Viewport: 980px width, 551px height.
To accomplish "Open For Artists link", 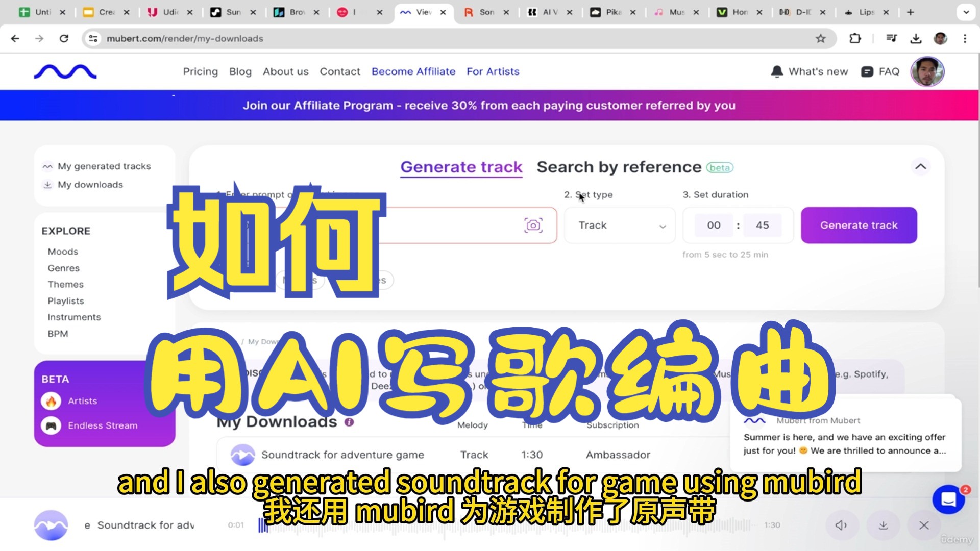I will click(x=493, y=72).
